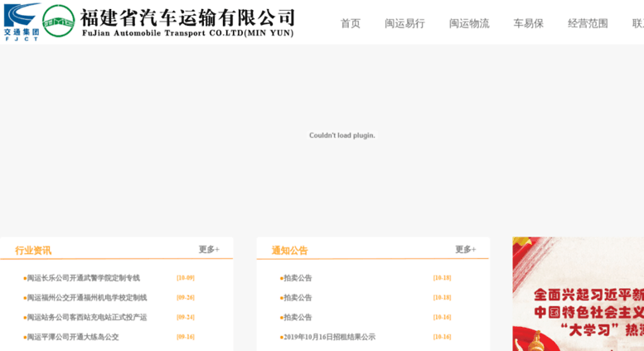Open news 闽运长乐公司开通武警学院定制专线

tap(84, 278)
